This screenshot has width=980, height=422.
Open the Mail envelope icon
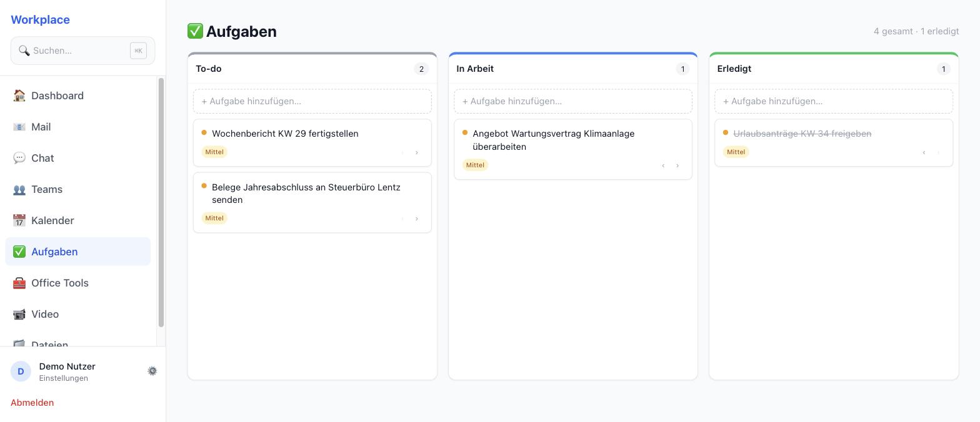[x=19, y=127]
